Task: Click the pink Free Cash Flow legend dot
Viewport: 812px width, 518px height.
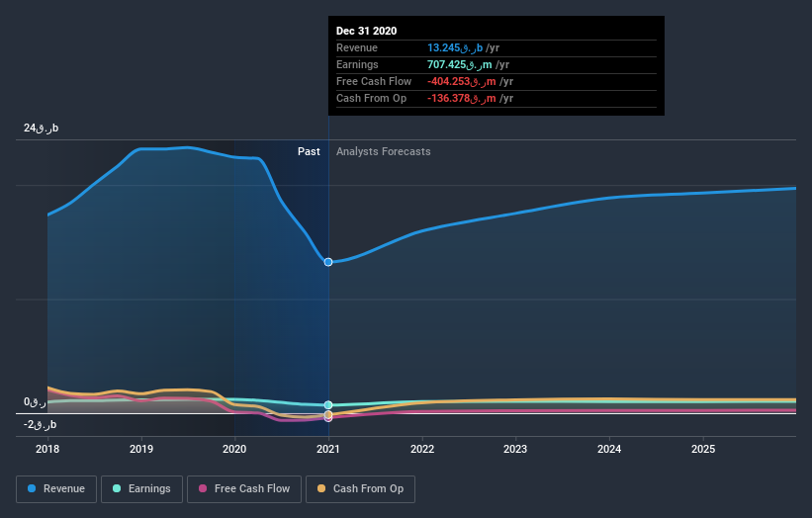Action: [203, 488]
